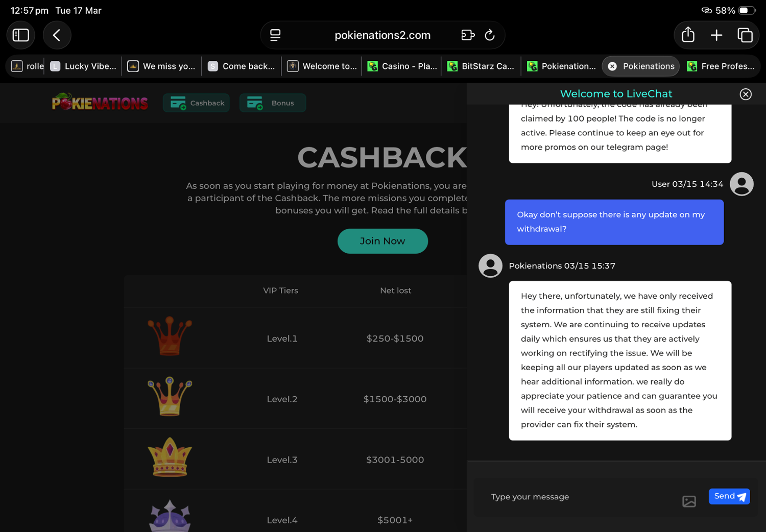Attach an image in the LiveChat
This screenshot has height=532, width=766.
[x=689, y=501]
